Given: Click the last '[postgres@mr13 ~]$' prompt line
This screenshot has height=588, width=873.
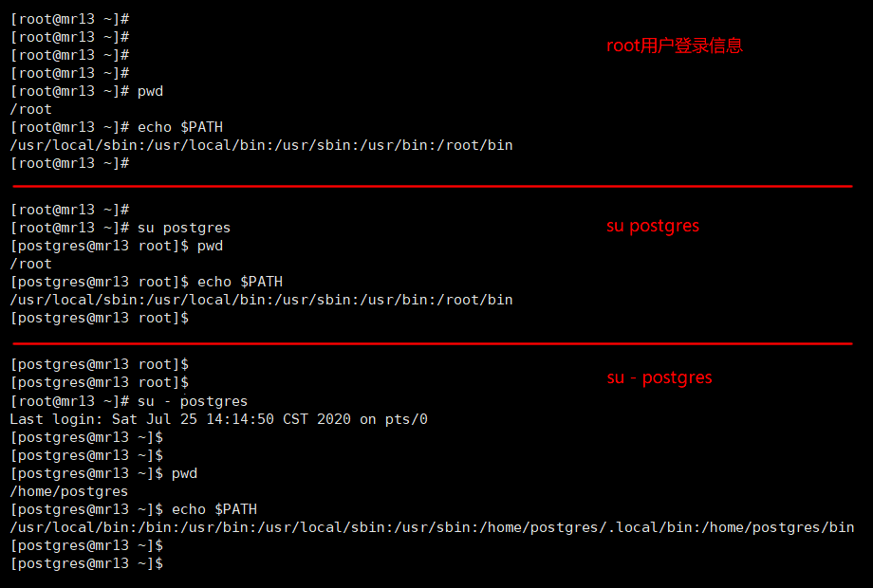Looking at the screenshot, I should [87, 563].
